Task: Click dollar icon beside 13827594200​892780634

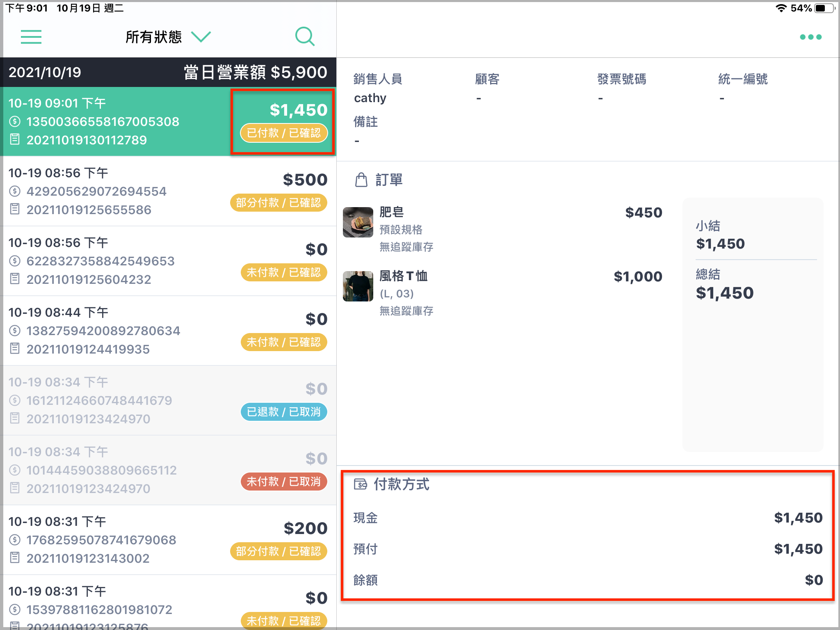Action: point(15,331)
